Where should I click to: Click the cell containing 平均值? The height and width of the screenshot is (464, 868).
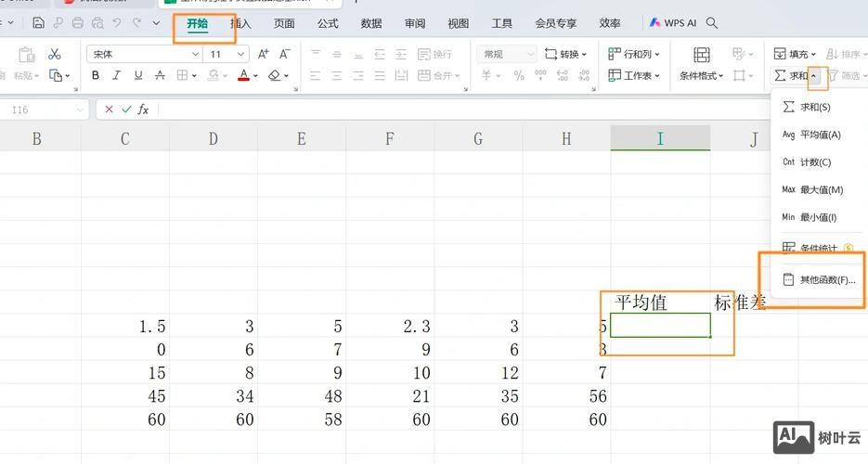point(660,303)
